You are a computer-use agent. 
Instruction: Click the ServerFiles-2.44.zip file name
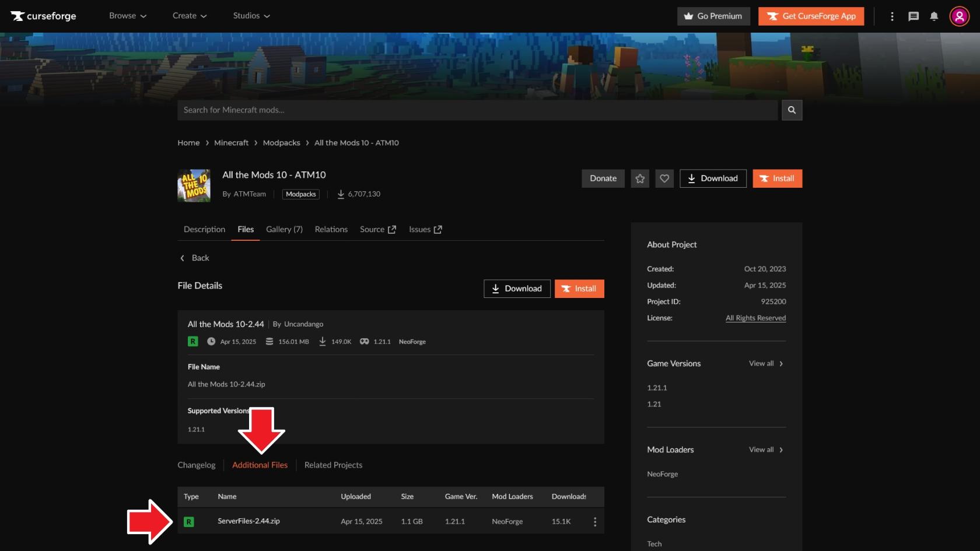click(x=249, y=521)
